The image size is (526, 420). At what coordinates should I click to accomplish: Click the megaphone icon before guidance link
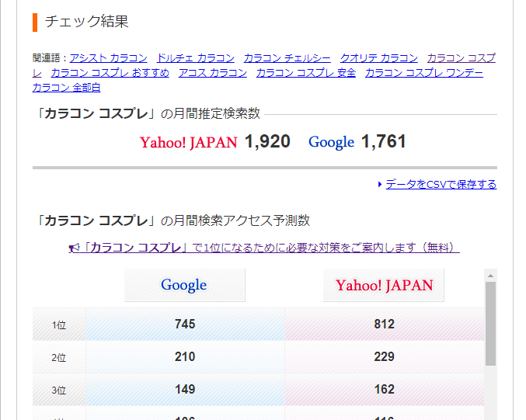[74, 248]
